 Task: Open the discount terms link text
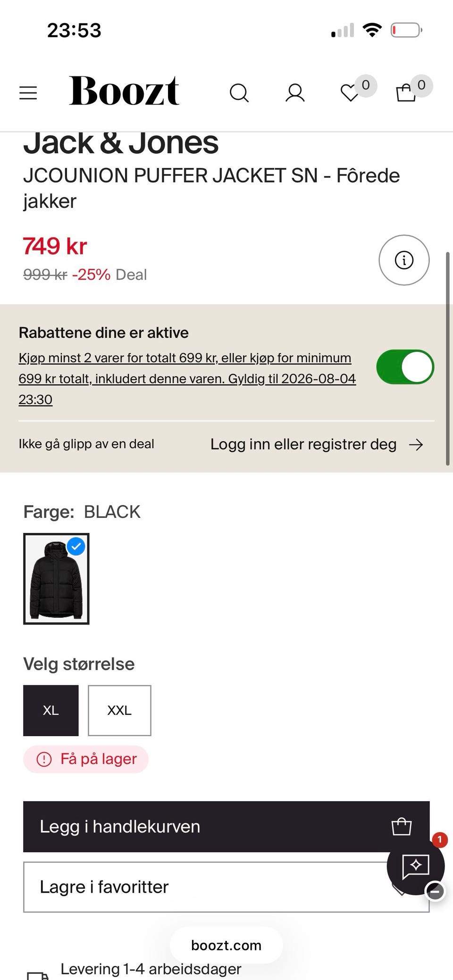pyautogui.click(x=187, y=379)
